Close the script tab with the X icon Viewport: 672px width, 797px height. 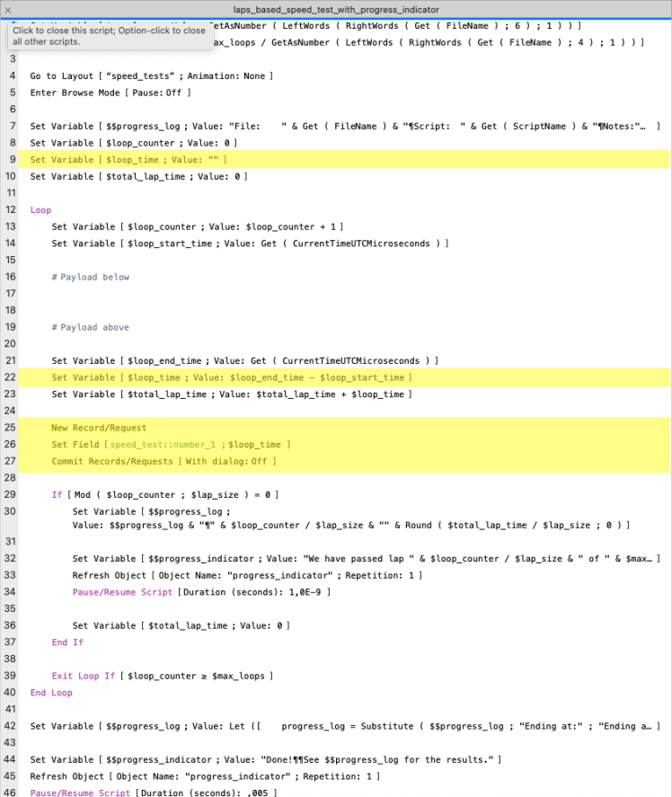click(x=8, y=8)
